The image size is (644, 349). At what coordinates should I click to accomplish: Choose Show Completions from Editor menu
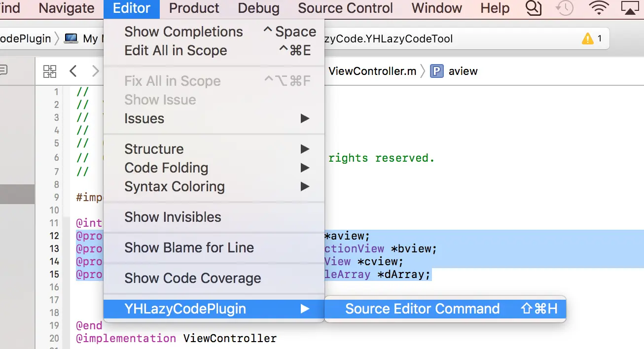(x=214, y=32)
